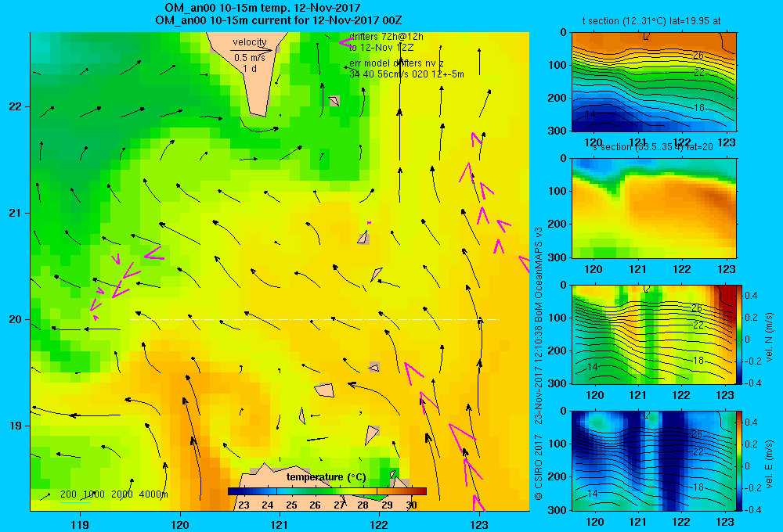The height and width of the screenshot is (532, 783).
Task: Pick the green 26 region of temperature colorbar
Action: tap(315, 491)
